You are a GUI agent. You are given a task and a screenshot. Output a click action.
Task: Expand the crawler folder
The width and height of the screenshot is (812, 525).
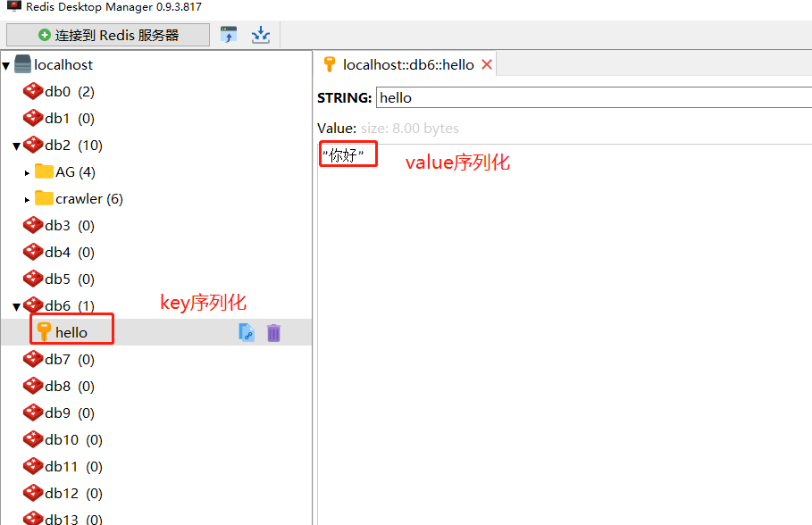click(27, 198)
